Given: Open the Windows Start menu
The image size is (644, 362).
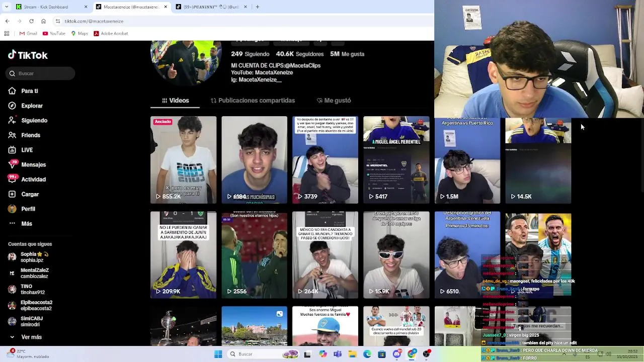Looking at the screenshot, I should pos(218,354).
